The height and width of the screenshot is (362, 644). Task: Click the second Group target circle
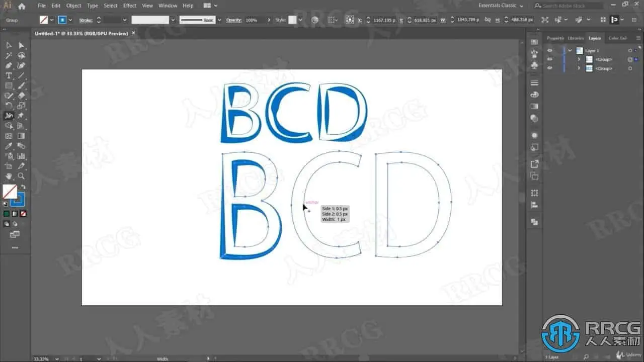[x=630, y=68]
